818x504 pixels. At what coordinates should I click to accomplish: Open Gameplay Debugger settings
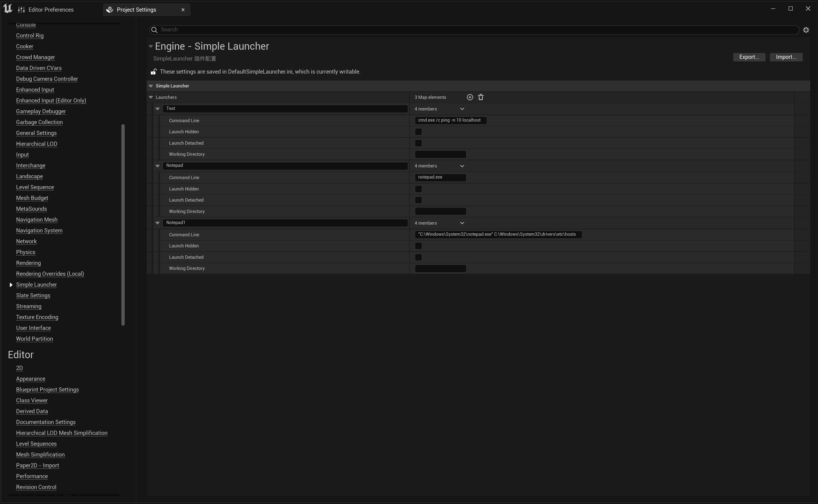tap(41, 111)
